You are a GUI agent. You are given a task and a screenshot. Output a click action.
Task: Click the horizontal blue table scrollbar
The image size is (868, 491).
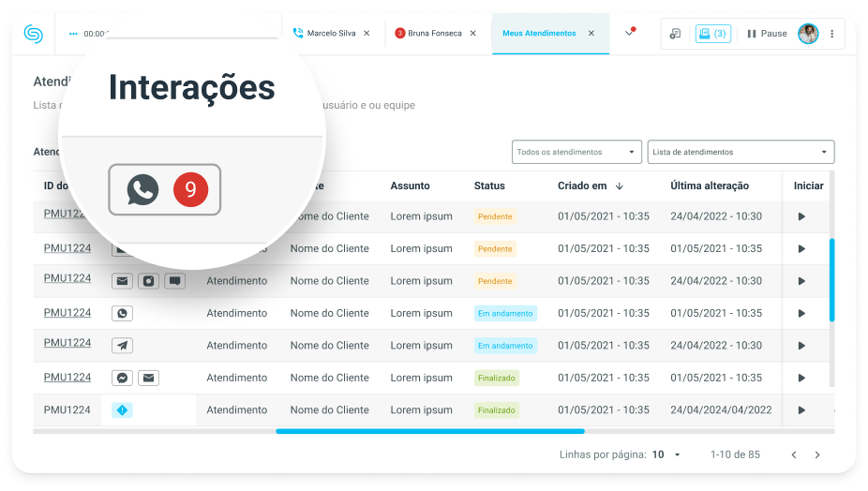429,431
